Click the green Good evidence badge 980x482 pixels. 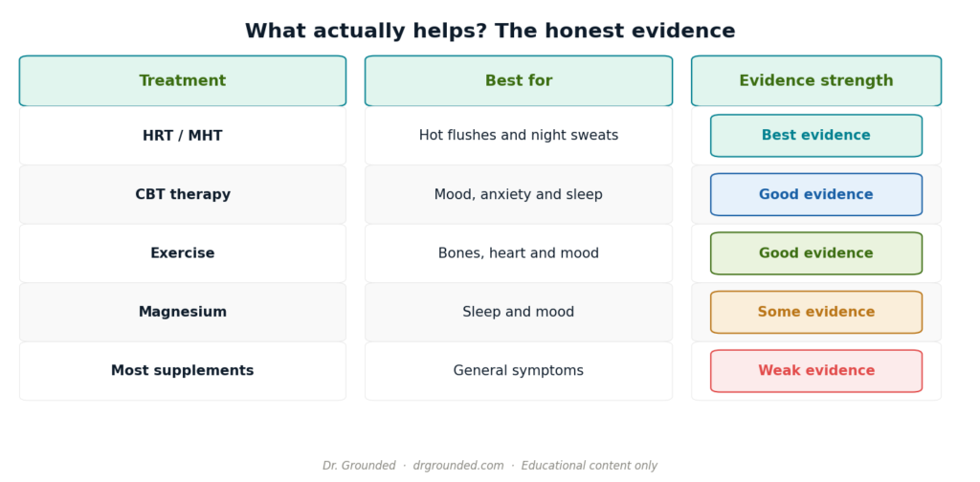pos(816,252)
